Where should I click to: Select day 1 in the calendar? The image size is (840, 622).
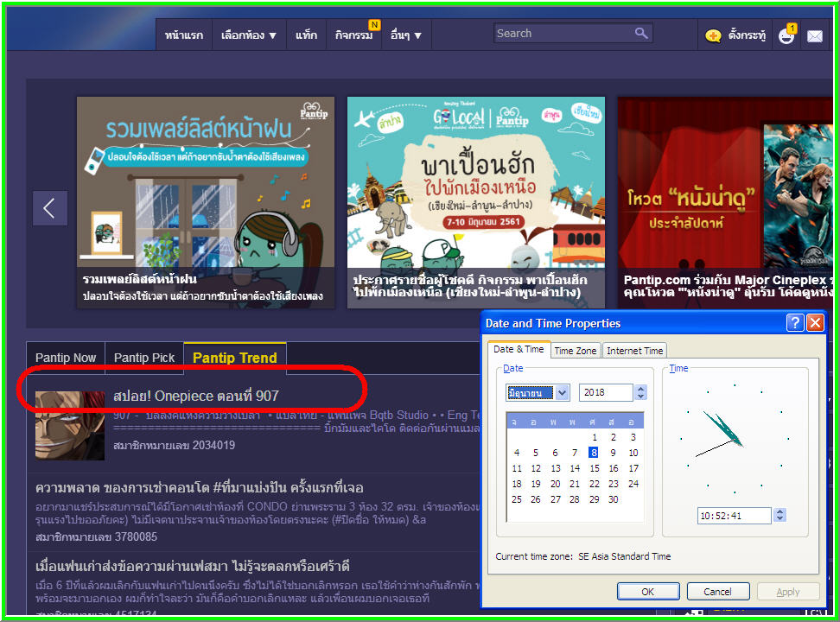tap(594, 437)
